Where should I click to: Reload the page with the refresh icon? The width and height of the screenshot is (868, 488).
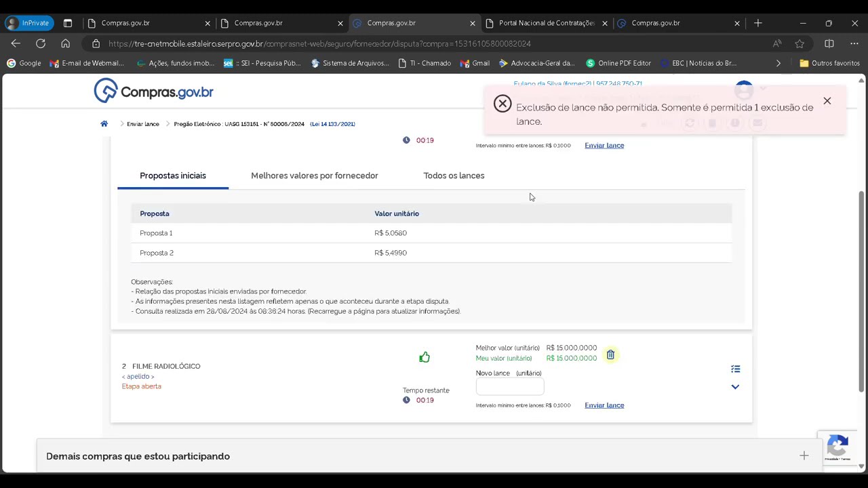coord(41,43)
